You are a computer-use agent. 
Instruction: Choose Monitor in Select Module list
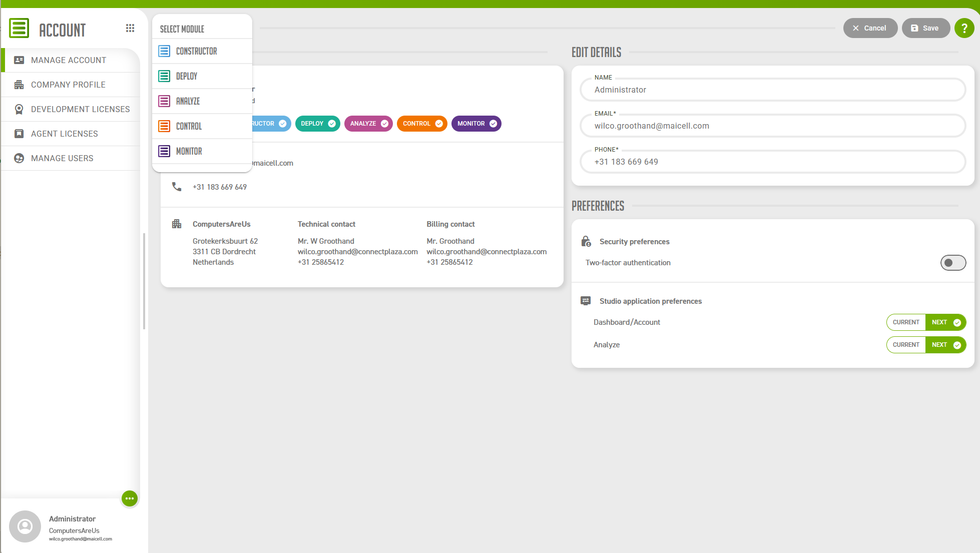pos(202,151)
